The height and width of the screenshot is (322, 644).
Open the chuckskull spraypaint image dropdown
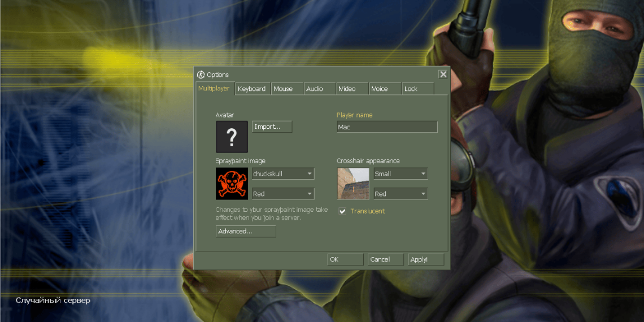282,174
